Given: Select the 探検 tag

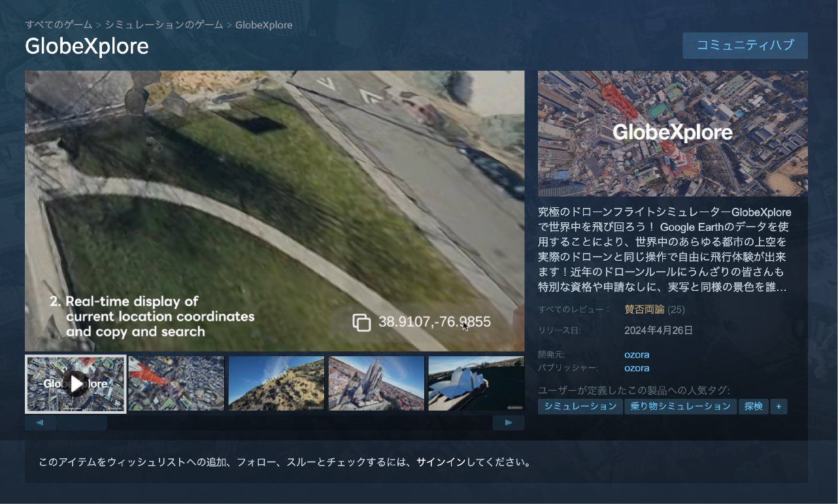Looking at the screenshot, I should (754, 407).
